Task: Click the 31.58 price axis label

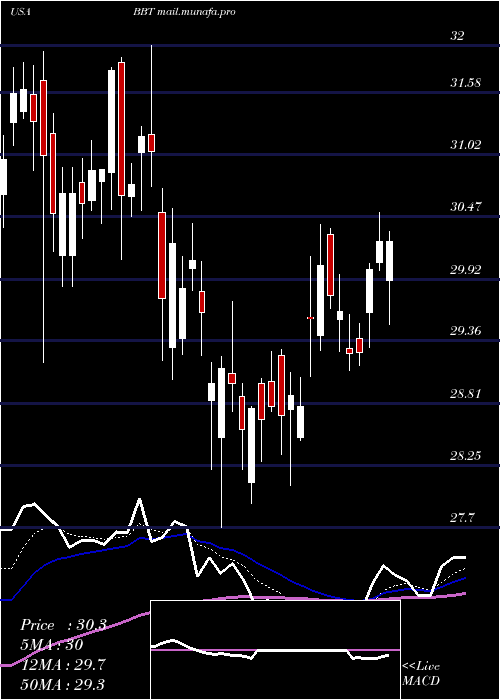Action: tap(465, 83)
